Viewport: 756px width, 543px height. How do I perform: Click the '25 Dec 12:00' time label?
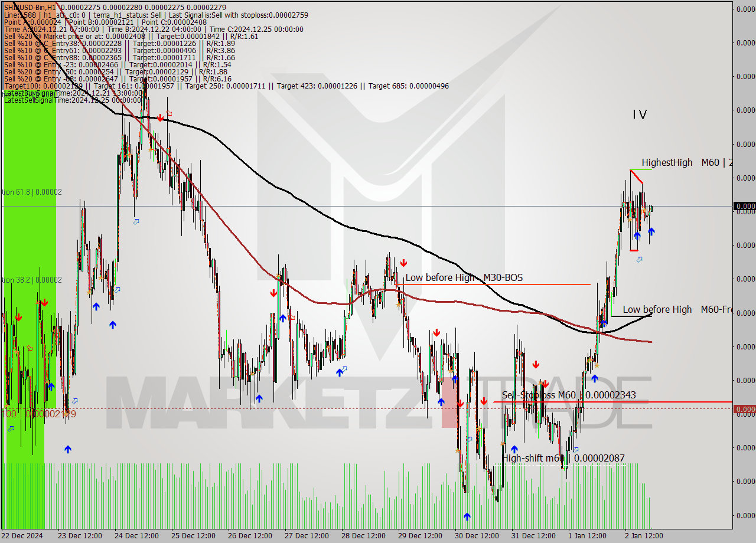click(193, 536)
